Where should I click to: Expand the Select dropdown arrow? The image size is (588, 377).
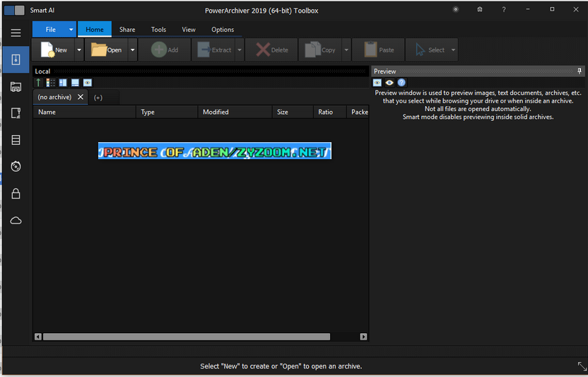point(453,50)
